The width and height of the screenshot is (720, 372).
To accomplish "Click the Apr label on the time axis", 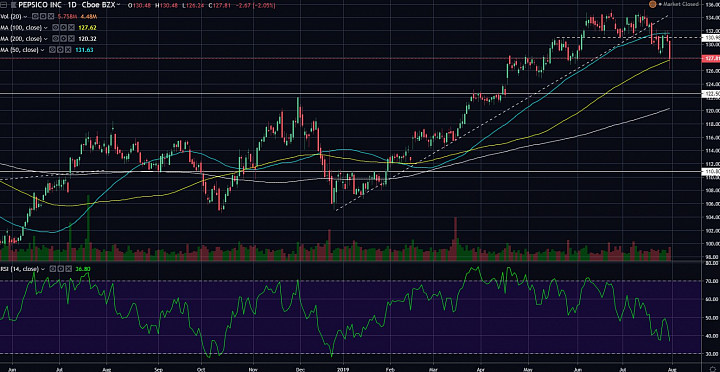I will click(x=480, y=369).
